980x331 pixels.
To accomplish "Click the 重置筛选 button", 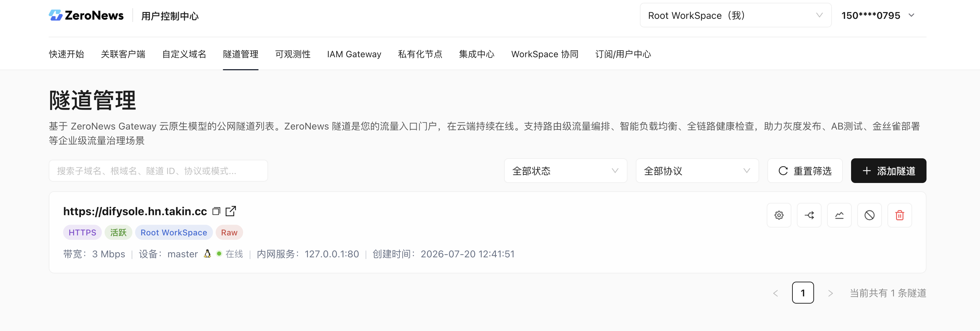I will point(805,171).
